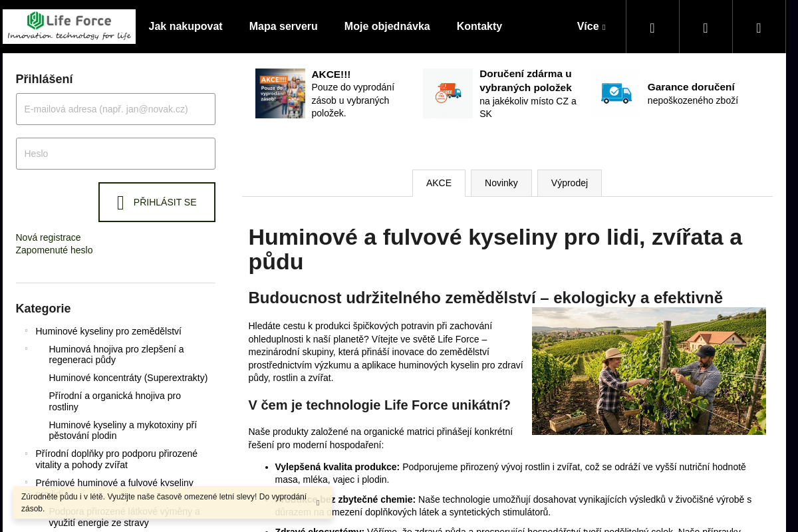Dismiss the summer discount notification banner
The height and width of the screenshot is (532, 798).
tap(318, 503)
